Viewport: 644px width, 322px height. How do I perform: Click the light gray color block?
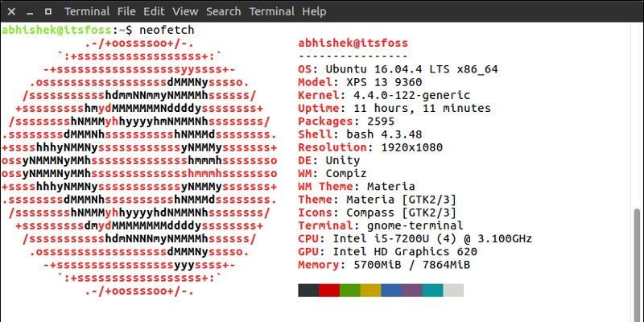click(x=455, y=291)
